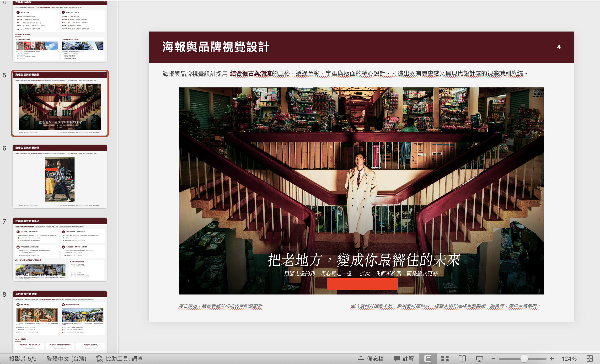Viewport: 600px width, 364px height.
Task: Fit slide to window icon
Action: click(x=589, y=359)
